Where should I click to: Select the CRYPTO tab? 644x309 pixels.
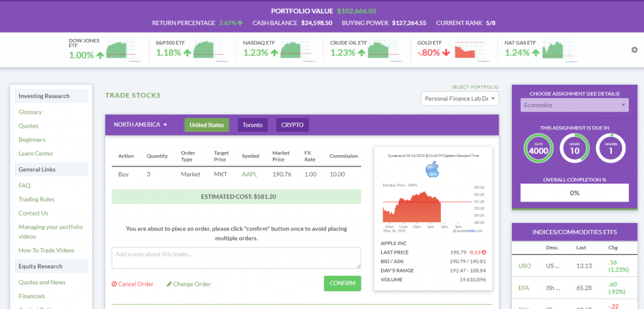click(x=292, y=125)
